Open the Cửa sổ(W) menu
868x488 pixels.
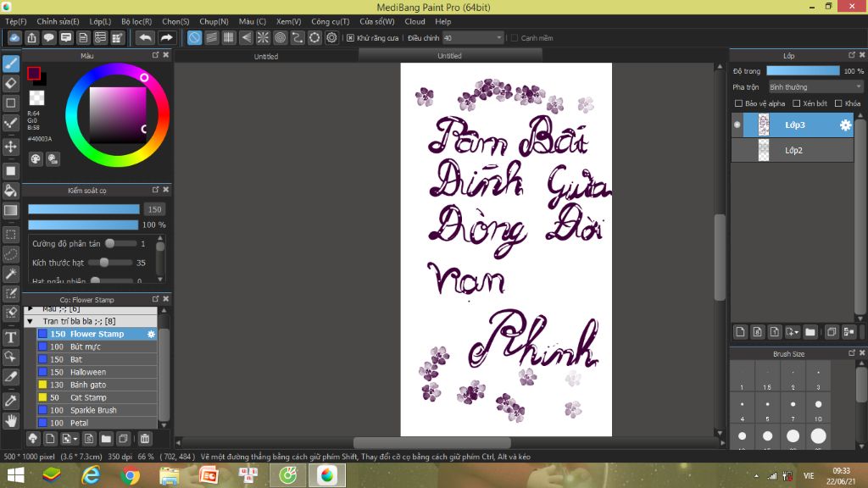(377, 21)
